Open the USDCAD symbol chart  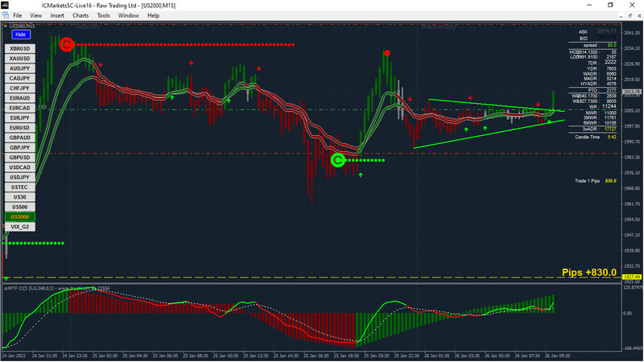coord(19,167)
